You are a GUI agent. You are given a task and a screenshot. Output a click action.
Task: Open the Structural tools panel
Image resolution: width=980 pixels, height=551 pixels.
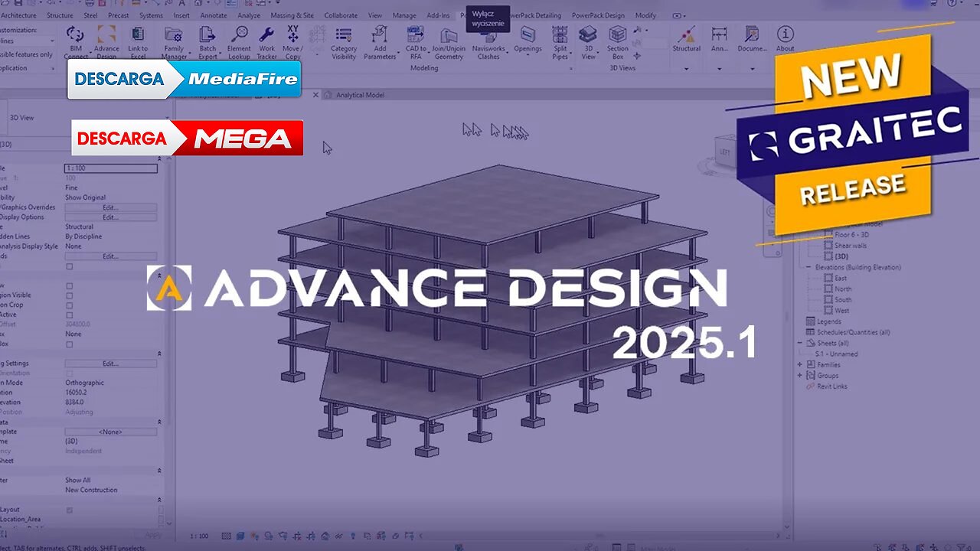coord(686,40)
